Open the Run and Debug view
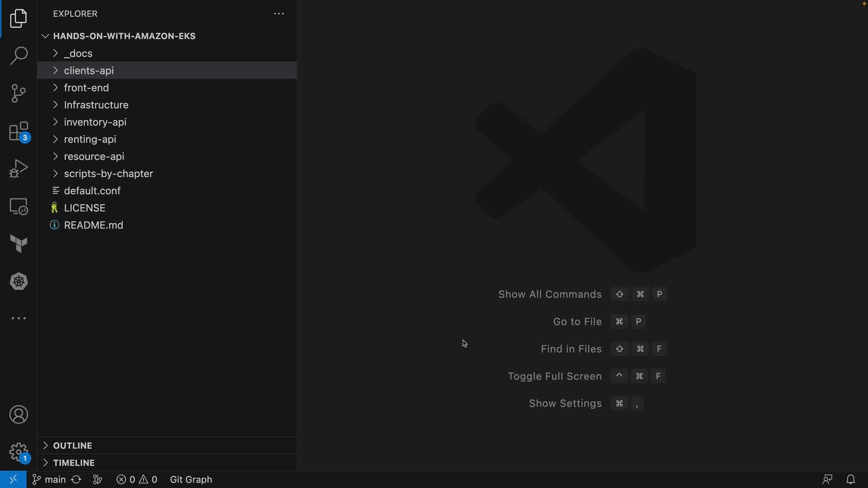 [x=19, y=169]
